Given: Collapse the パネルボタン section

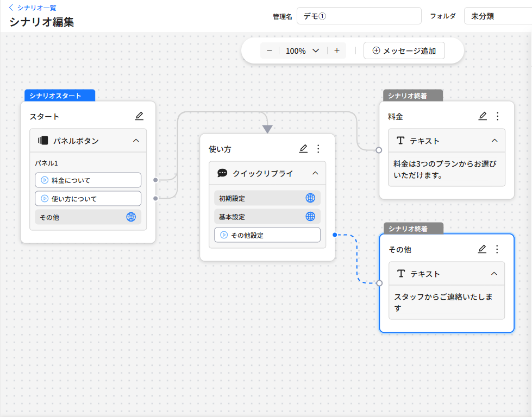Looking at the screenshot, I should pyautogui.click(x=136, y=141).
